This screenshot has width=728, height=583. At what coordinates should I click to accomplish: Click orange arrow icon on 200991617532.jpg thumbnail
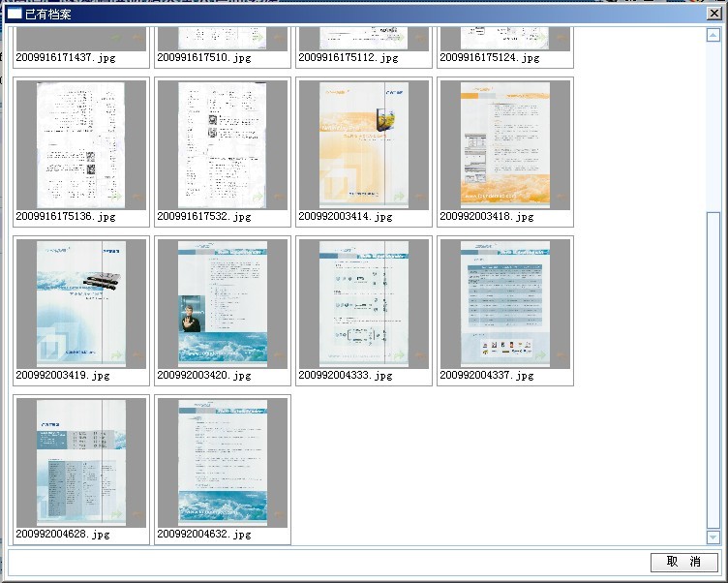tap(280, 197)
